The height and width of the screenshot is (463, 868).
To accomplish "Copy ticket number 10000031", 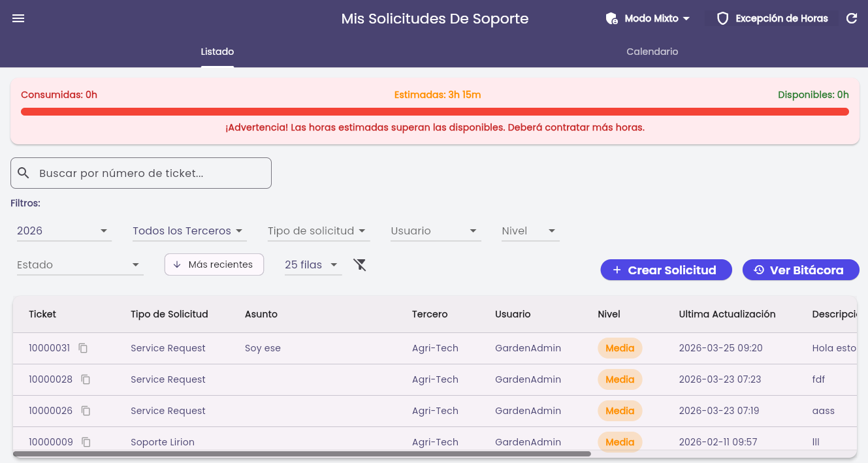I will point(83,348).
